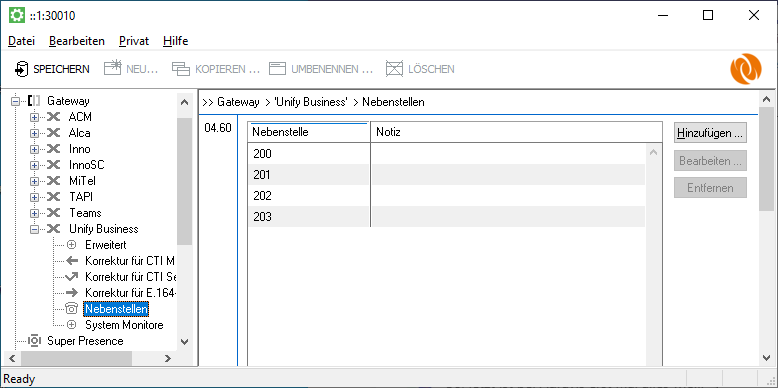Select the left-arrow Korrektur für CTI M icon
Image resolution: width=778 pixels, height=388 pixels.
(x=72, y=261)
